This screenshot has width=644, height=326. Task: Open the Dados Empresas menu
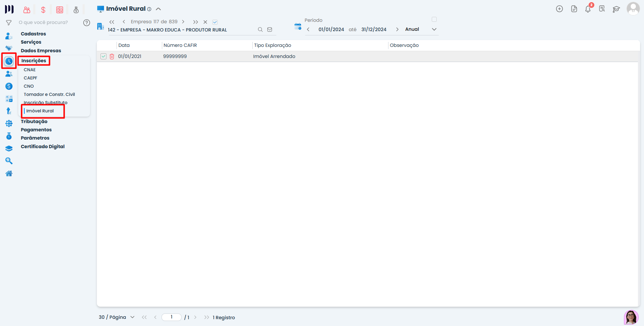[41, 51]
